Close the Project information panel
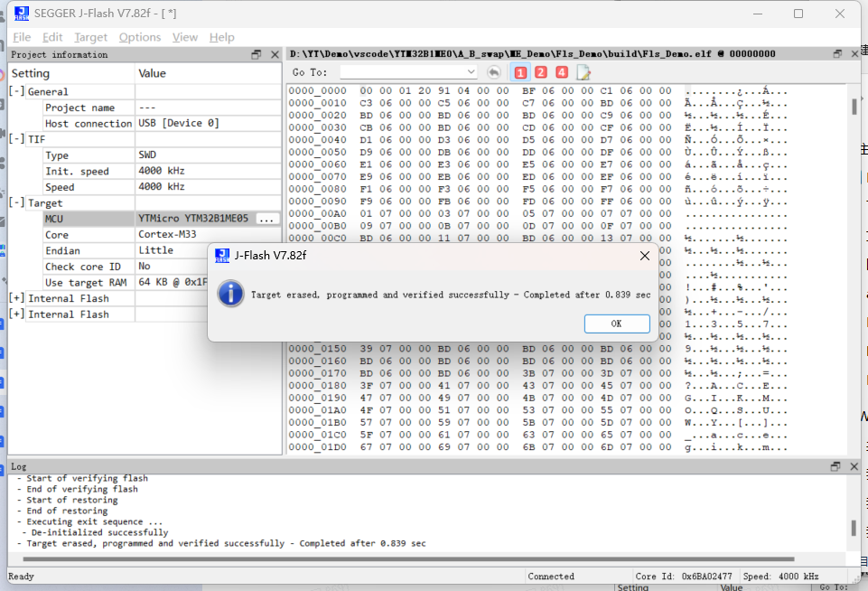 (x=275, y=54)
